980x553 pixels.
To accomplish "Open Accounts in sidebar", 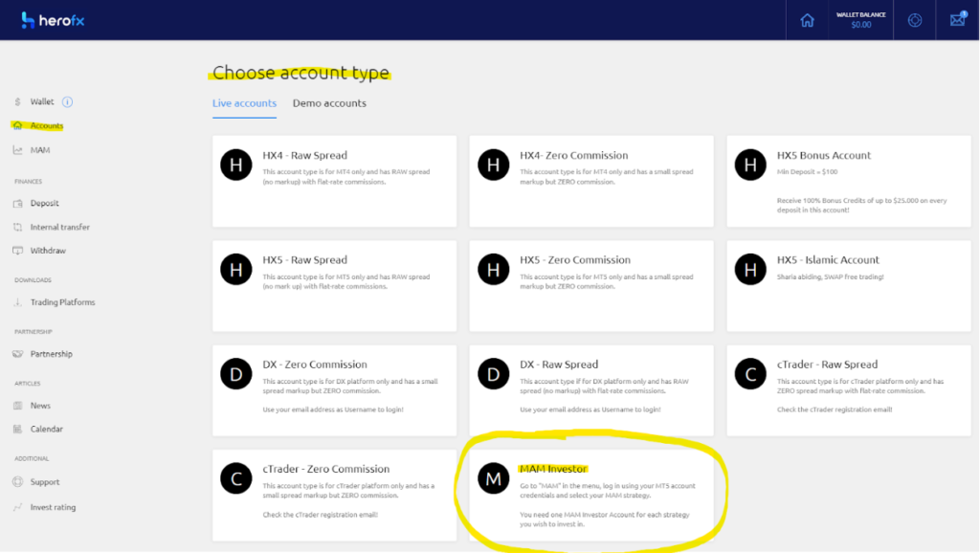I will (x=47, y=125).
